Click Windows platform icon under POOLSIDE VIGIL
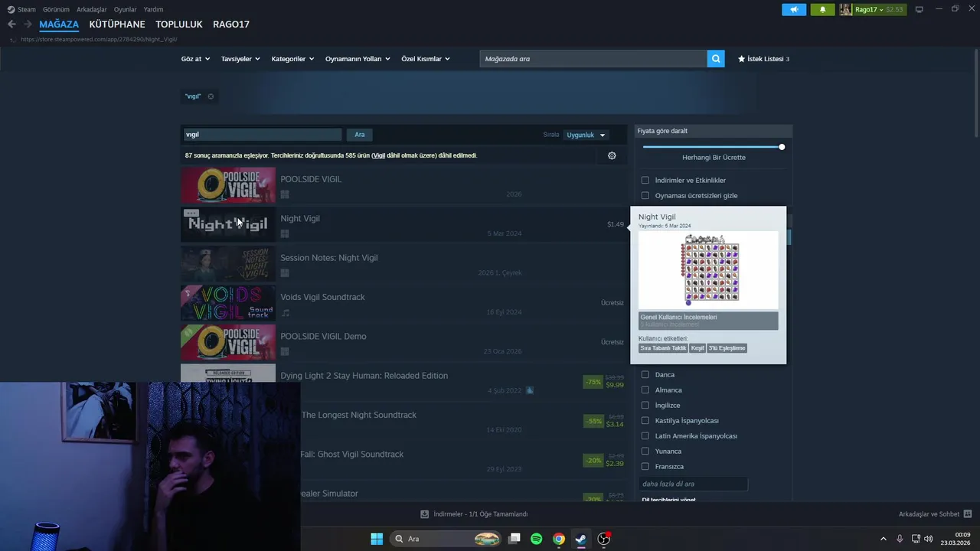The image size is (980, 551). [x=285, y=194]
